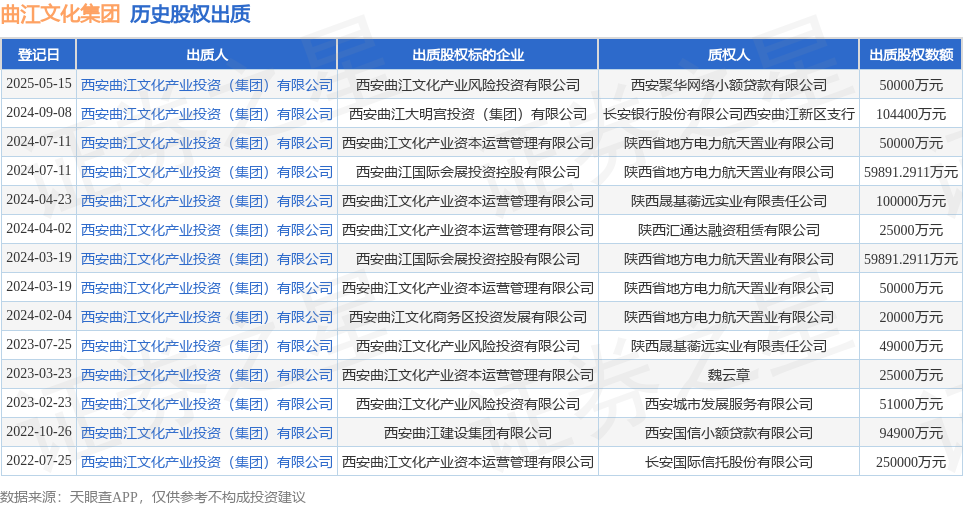Viewport: 963px width, 506px height.
Task: Select the 西安曲江文化商务区投资发展有限公司 cell
Action: 468,317
